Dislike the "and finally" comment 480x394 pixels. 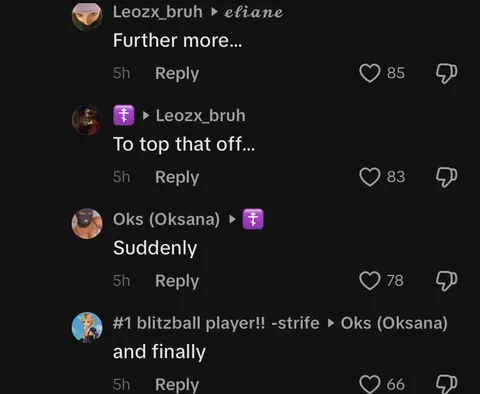447,384
